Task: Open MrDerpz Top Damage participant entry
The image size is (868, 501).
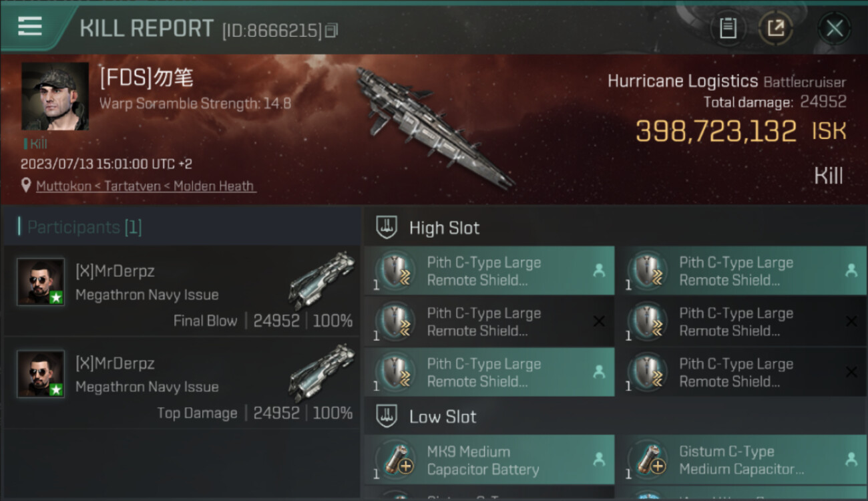Action: pyautogui.click(x=182, y=382)
